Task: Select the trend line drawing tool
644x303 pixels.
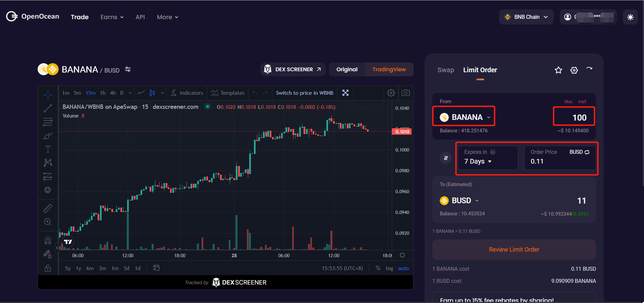Action: coord(48,108)
